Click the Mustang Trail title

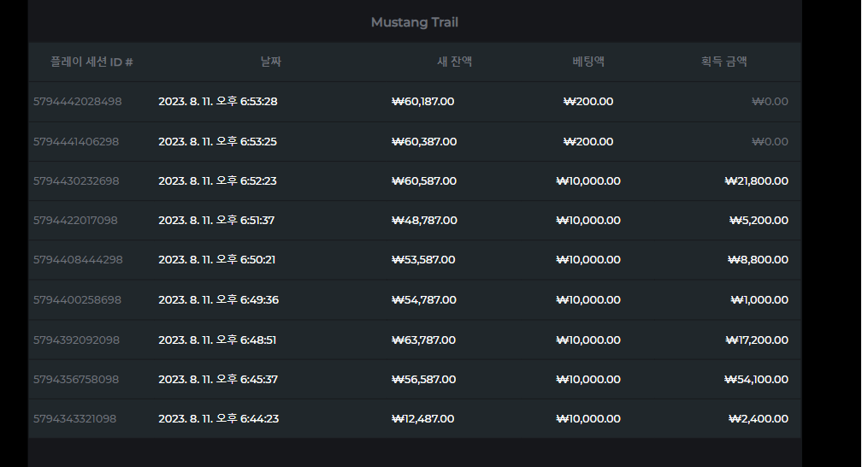[x=415, y=22]
